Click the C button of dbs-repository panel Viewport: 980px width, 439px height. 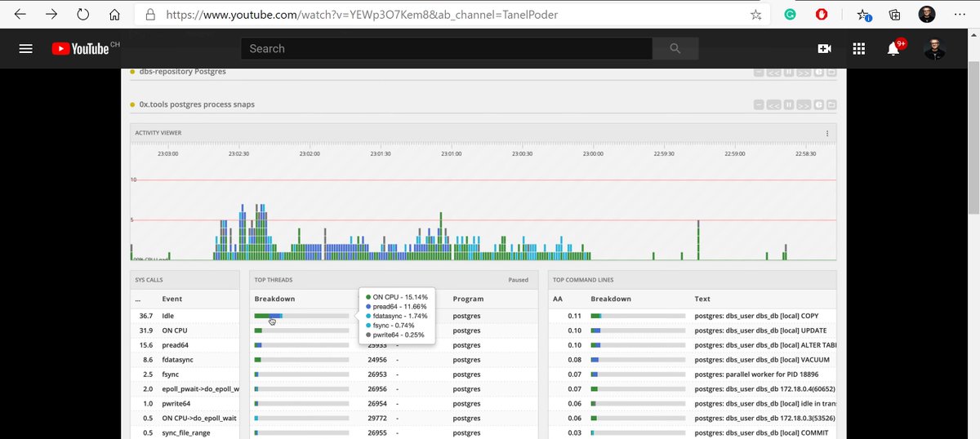(x=818, y=72)
